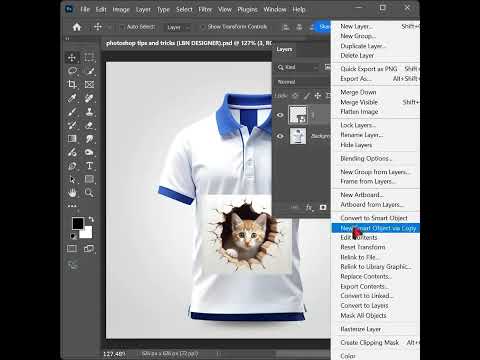Select the Hand tool
Viewport: 480px width, 360px height.
point(72,193)
